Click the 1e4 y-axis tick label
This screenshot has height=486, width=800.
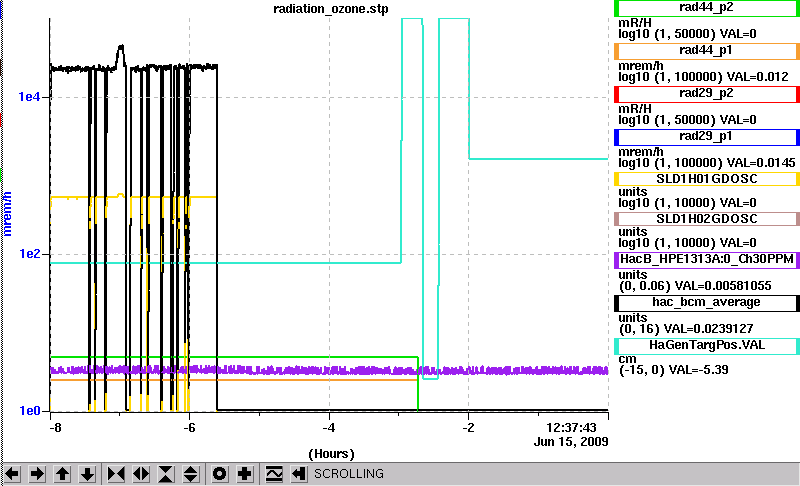tap(29, 96)
